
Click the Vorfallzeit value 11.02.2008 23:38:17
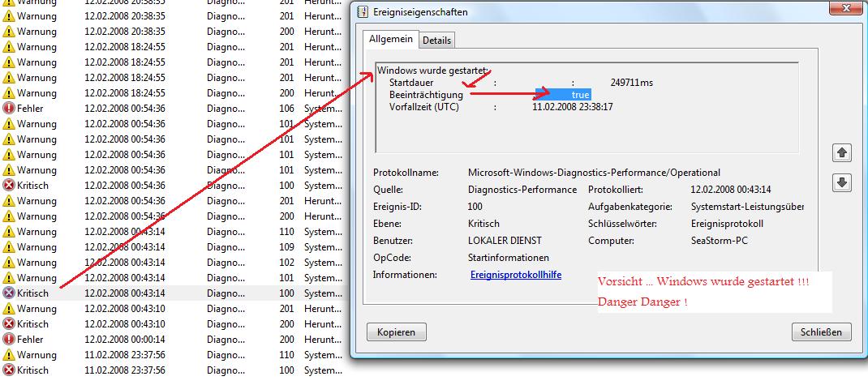[x=573, y=107]
